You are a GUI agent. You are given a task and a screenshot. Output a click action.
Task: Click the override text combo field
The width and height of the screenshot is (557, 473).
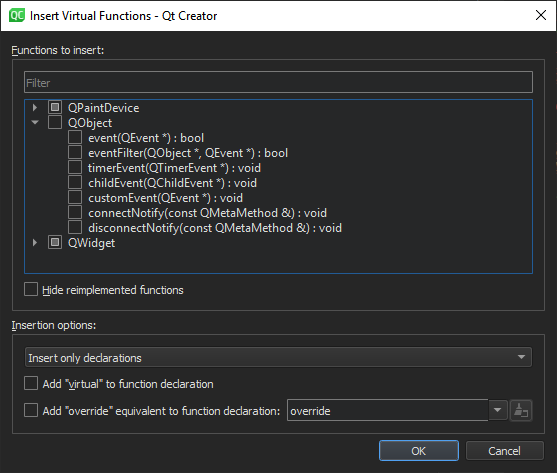[x=388, y=411]
